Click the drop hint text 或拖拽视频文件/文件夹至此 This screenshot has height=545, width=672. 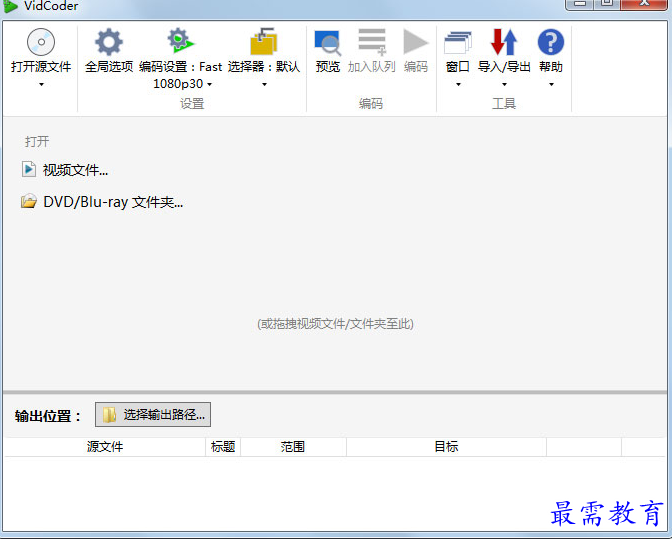click(335, 324)
